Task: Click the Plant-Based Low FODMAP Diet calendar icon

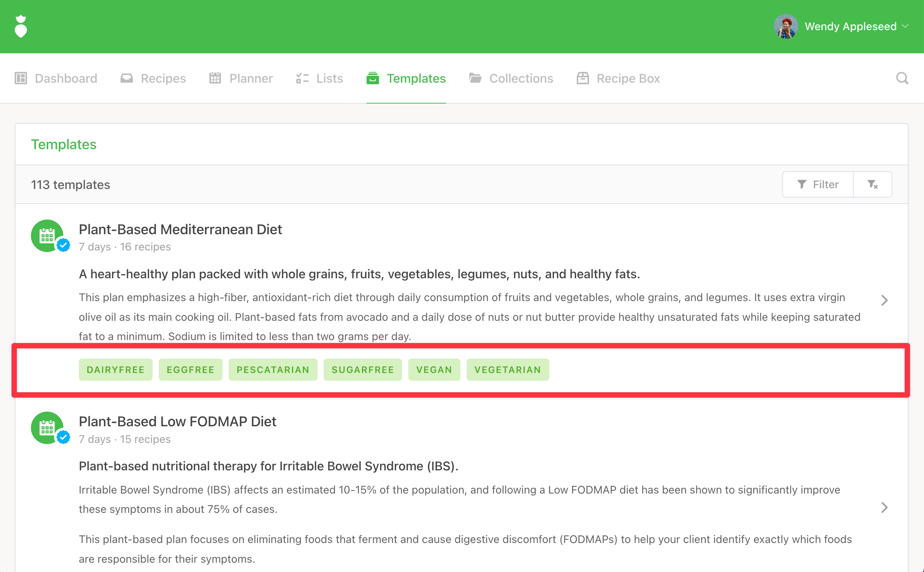Action: (47, 428)
